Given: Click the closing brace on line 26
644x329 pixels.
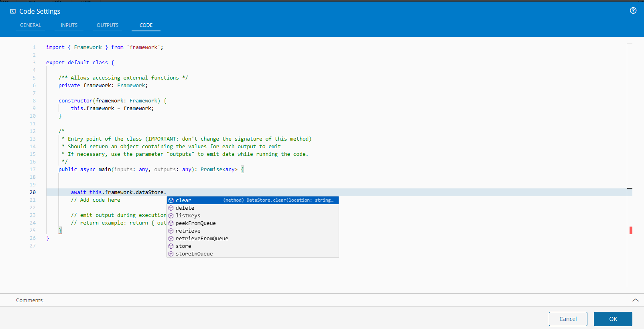Looking at the screenshot, I should (48, 238).
